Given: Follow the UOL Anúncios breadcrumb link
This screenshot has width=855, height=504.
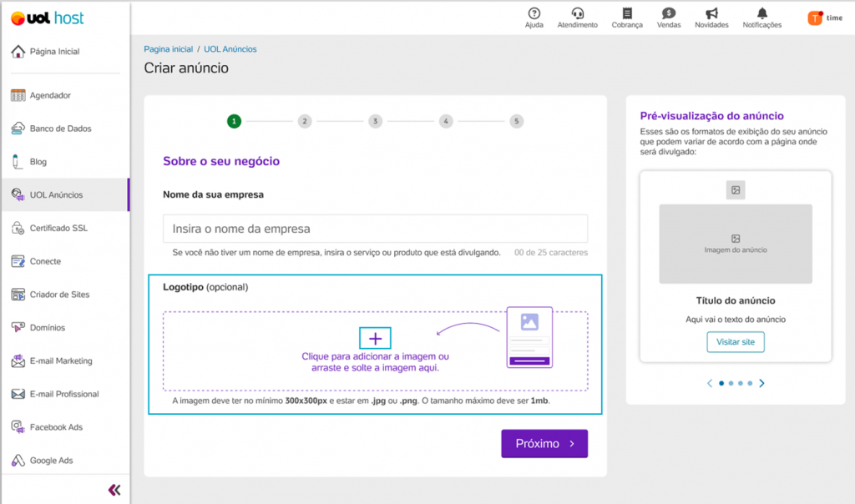Looking at the screenshot, I should click(230, 49).
